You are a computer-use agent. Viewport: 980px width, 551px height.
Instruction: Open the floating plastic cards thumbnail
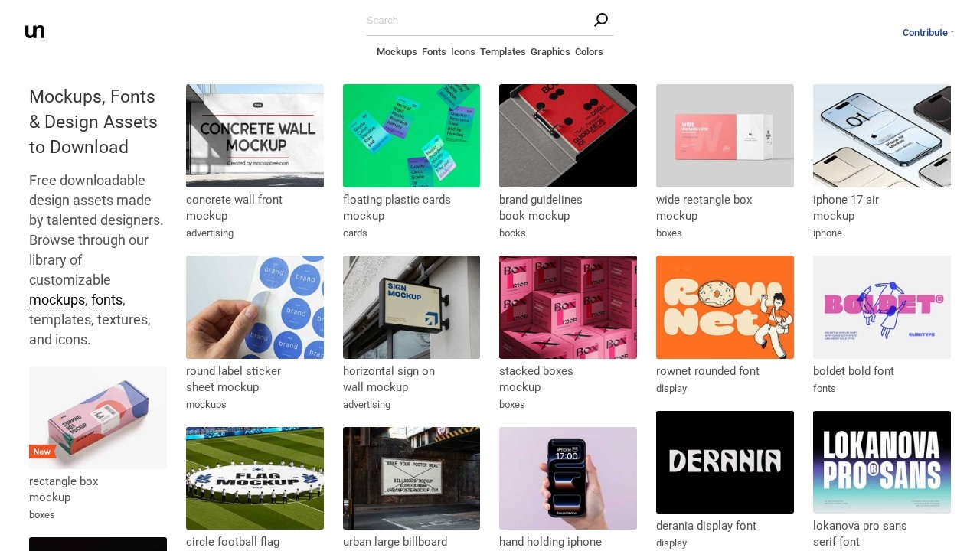click(411, 135)
